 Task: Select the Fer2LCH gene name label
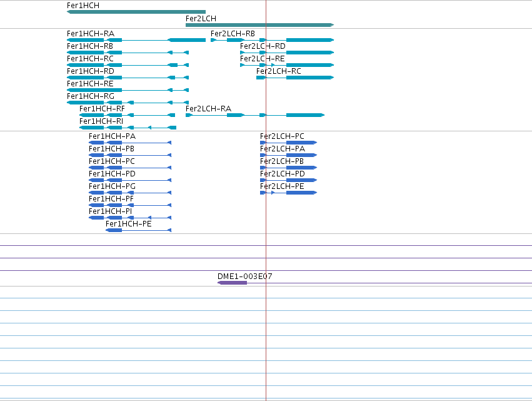click(201, 19)
